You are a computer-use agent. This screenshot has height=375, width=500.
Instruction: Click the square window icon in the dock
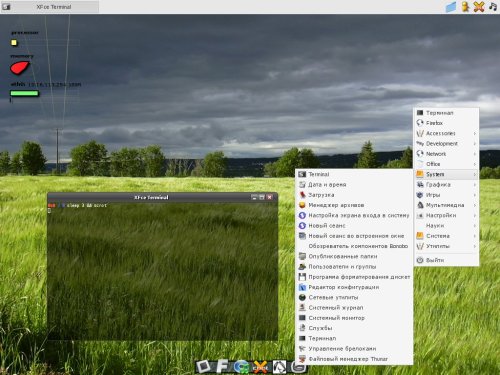[203, 366]
